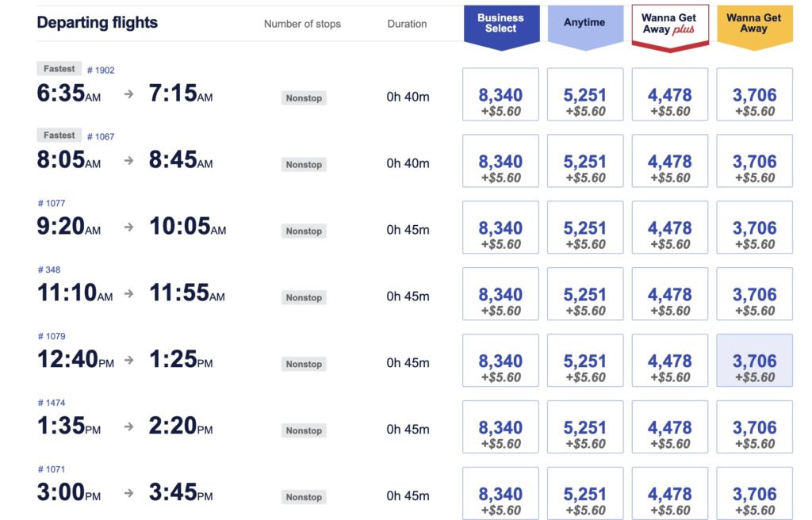Image resolution: width=812 pixels, height=520 pixels.
Task: Choose Business Select fare for 3:00PM flight
Action: pyautogui.click(x=500, y=502)
